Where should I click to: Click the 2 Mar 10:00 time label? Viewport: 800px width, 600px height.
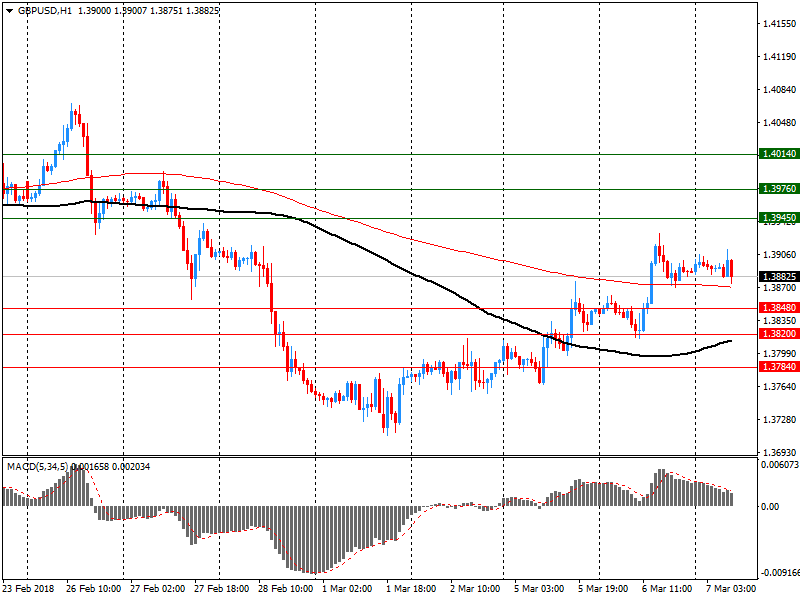[475, 588]
